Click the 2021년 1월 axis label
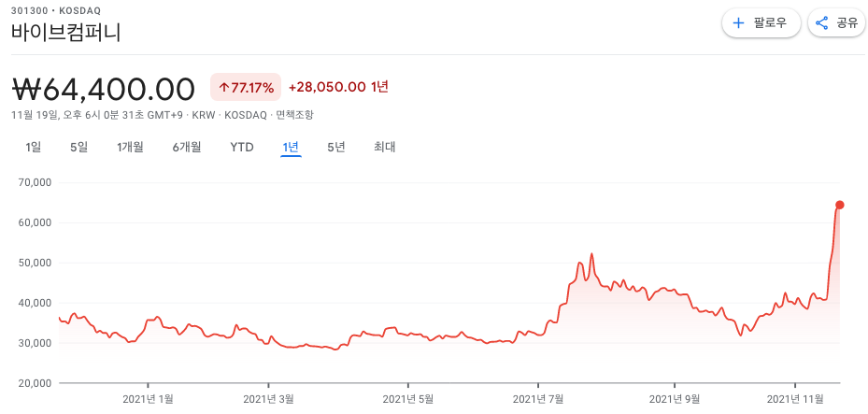 (148, 398)
